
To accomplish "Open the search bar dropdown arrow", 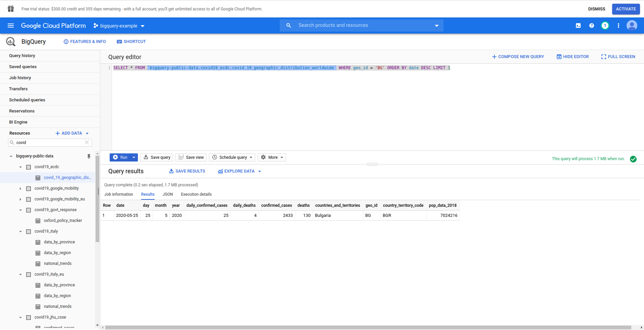I will click(x=437, y=26).
